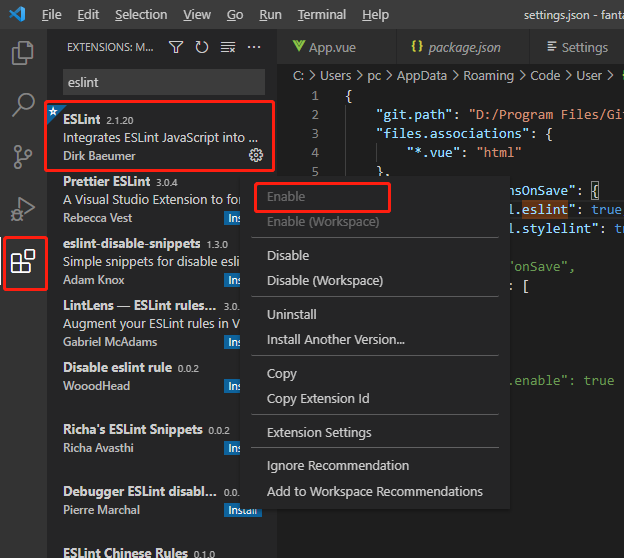Choose Copy in the context menu

374,374
